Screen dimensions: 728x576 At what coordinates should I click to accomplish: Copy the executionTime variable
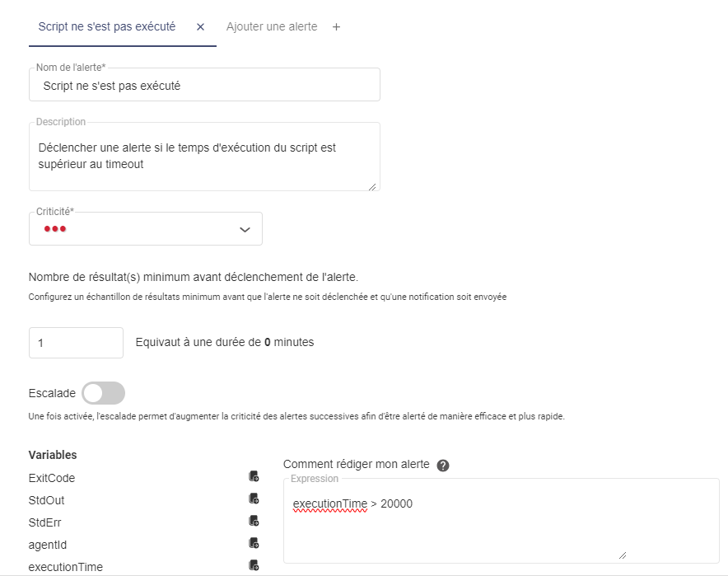click(254, 565)
